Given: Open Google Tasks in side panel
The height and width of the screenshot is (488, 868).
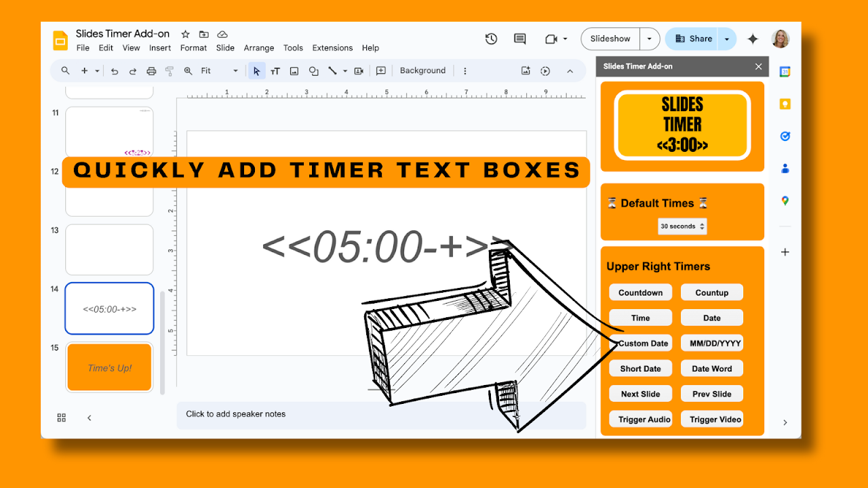Looking at the screenshot, I should 785,136.
